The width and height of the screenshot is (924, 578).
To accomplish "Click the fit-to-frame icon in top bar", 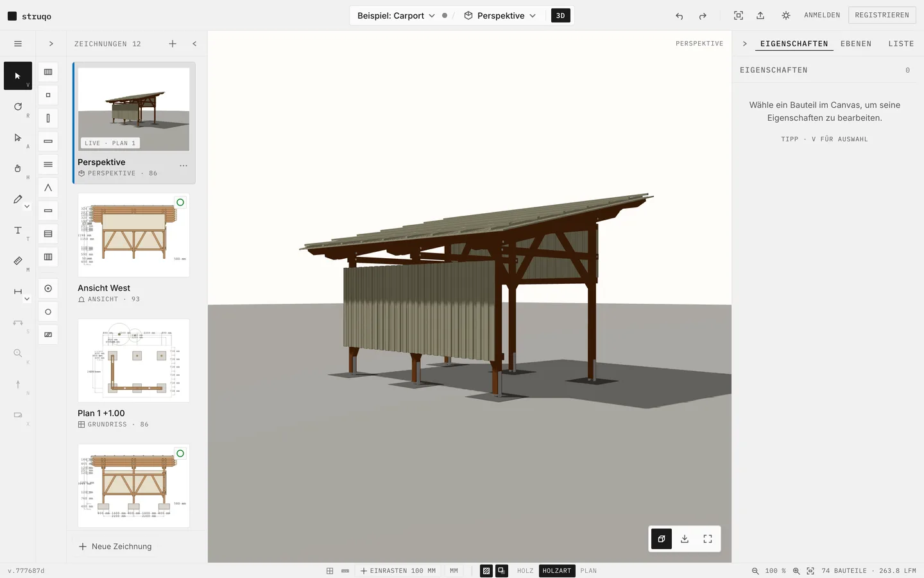I will tap(739, 15).
